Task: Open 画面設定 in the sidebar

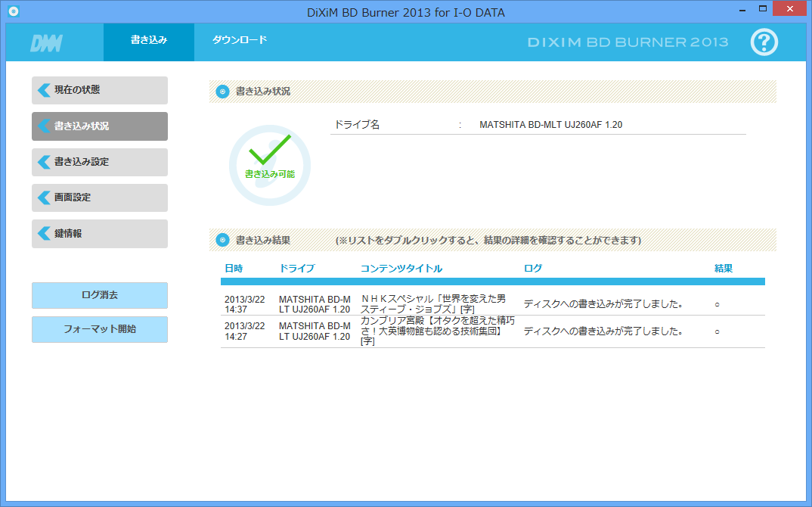Action: coord(100,198)
